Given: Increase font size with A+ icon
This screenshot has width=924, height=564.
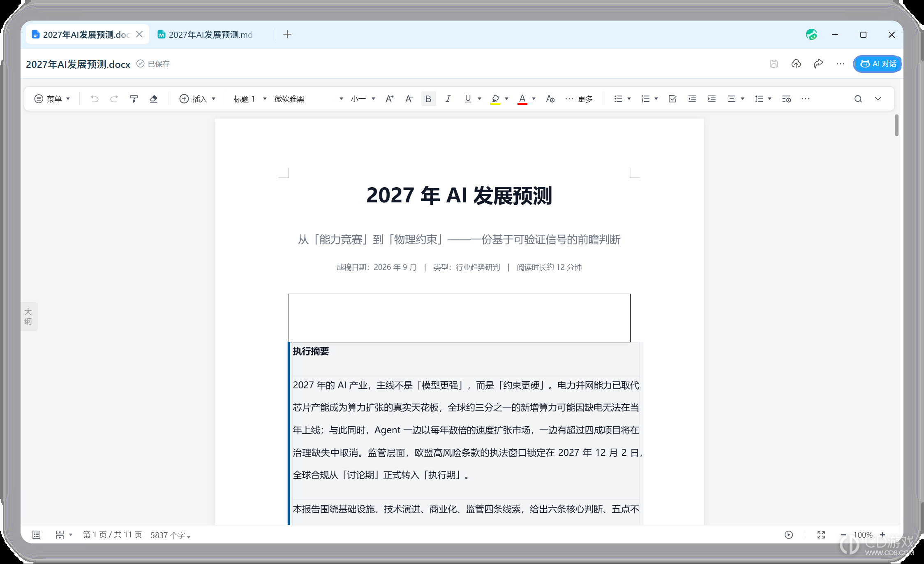Looking at the screenshot, I should coord(390,99).
